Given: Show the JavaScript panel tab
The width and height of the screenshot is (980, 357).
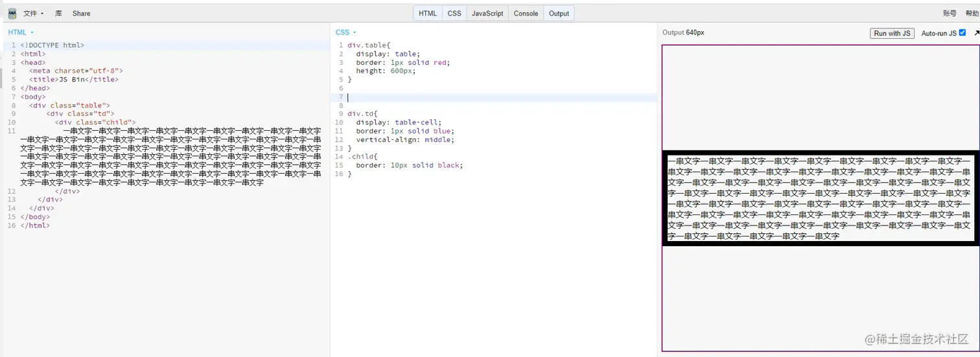Looking at the screenshot, I should pyautogui.click(x=487, y=14).
